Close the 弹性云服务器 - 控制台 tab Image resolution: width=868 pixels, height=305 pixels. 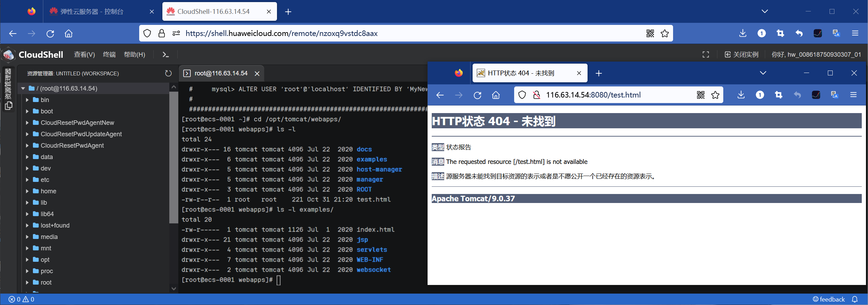(152, 12)
